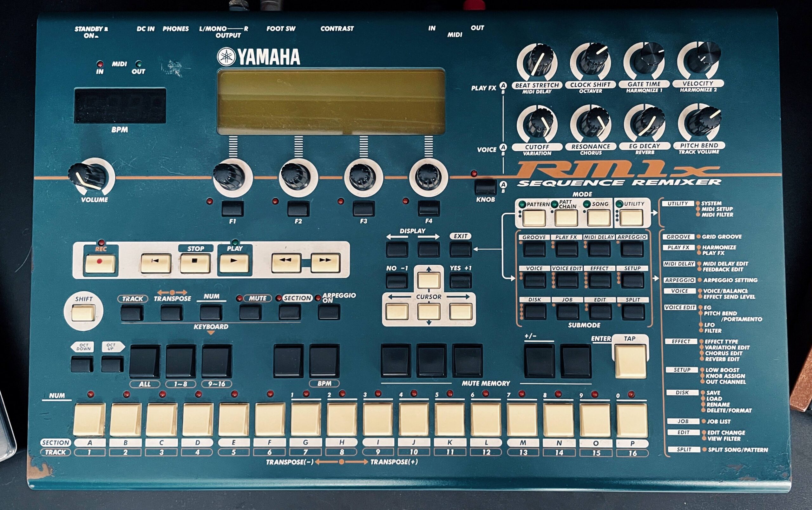
Task: Move cursor right with the right button
Action: (x=461, y=311)
